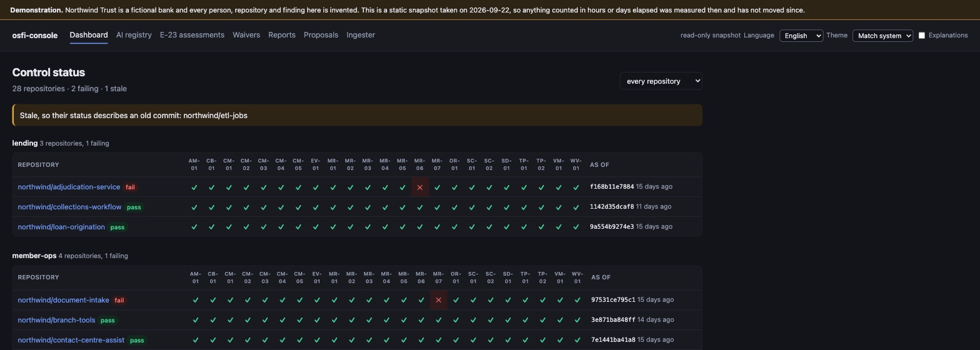
Task: Open the AI registry tab
Action: 134,35
